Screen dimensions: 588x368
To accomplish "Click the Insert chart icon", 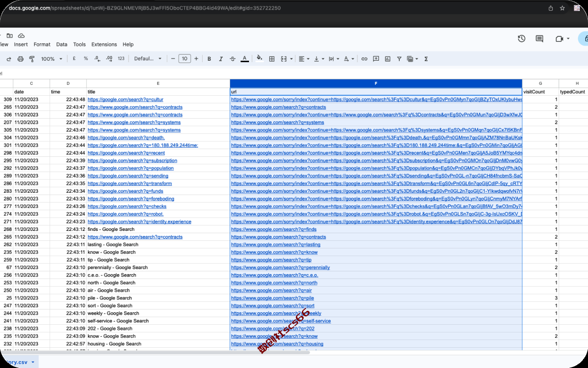I will click(388, 59).
